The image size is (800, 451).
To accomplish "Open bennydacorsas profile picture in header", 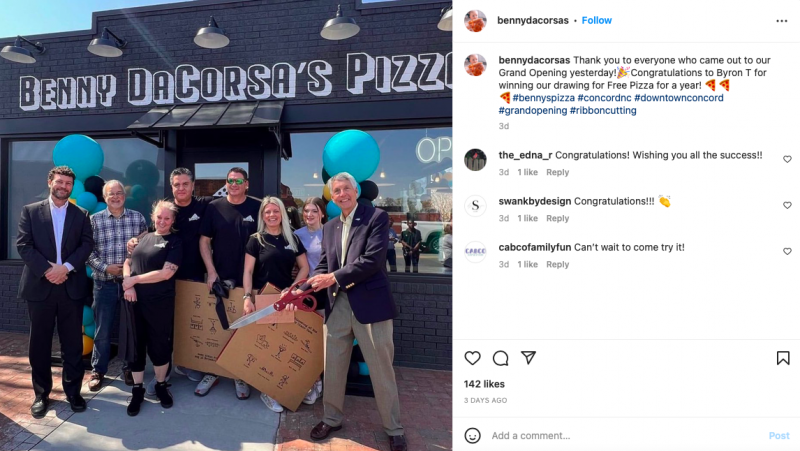I will point(475,21).
